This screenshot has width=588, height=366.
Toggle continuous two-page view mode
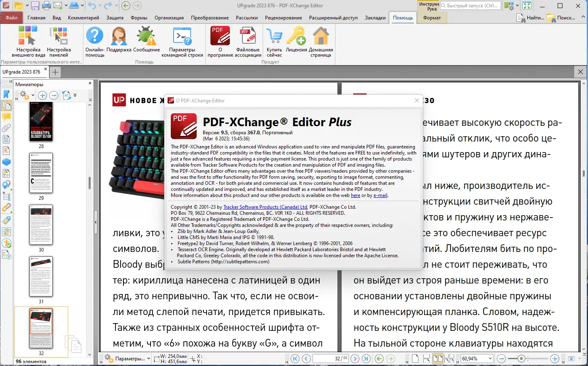[x=449, y=358]
